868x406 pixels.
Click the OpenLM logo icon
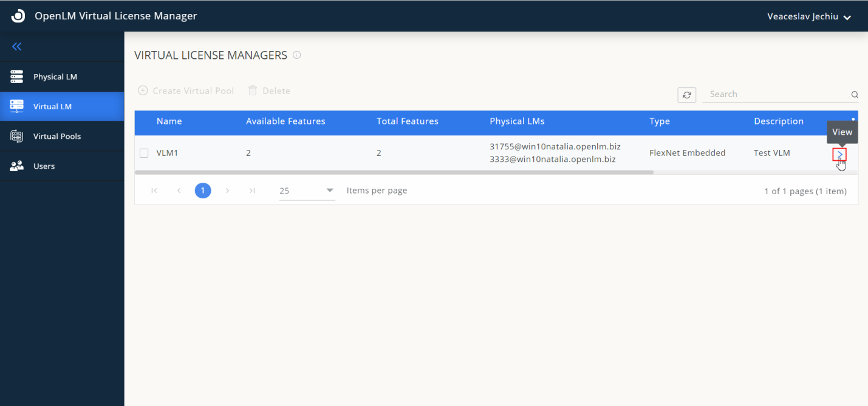(x=18, y=16)
